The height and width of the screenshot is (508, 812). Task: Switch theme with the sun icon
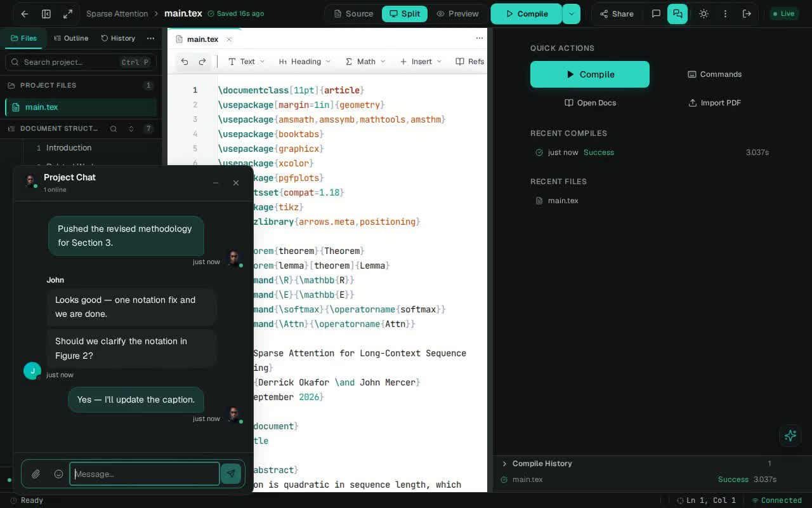pos(704,13)
